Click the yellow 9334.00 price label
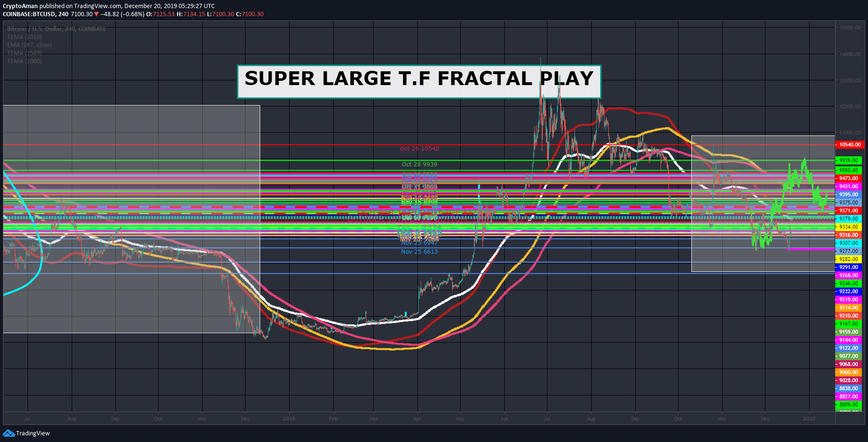Viewport: 868px width, 442px height. click(x=849, y=227)
